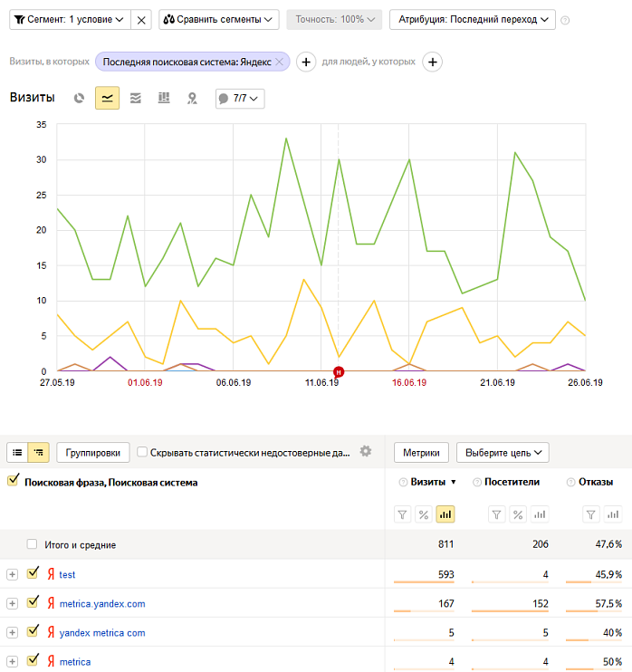Clear the segment with the X button
This screenshot has width=632, height=672.
[141, 20]
